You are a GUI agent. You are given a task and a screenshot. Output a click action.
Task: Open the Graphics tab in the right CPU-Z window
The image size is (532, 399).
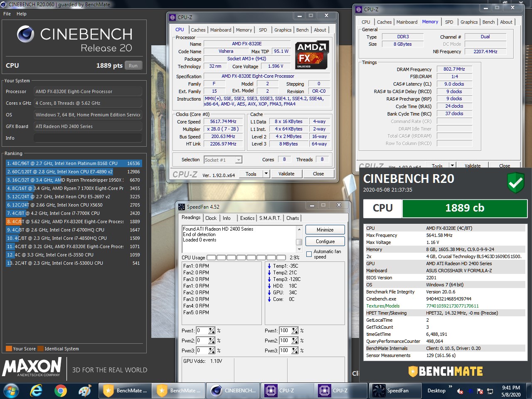click(469, 22)
